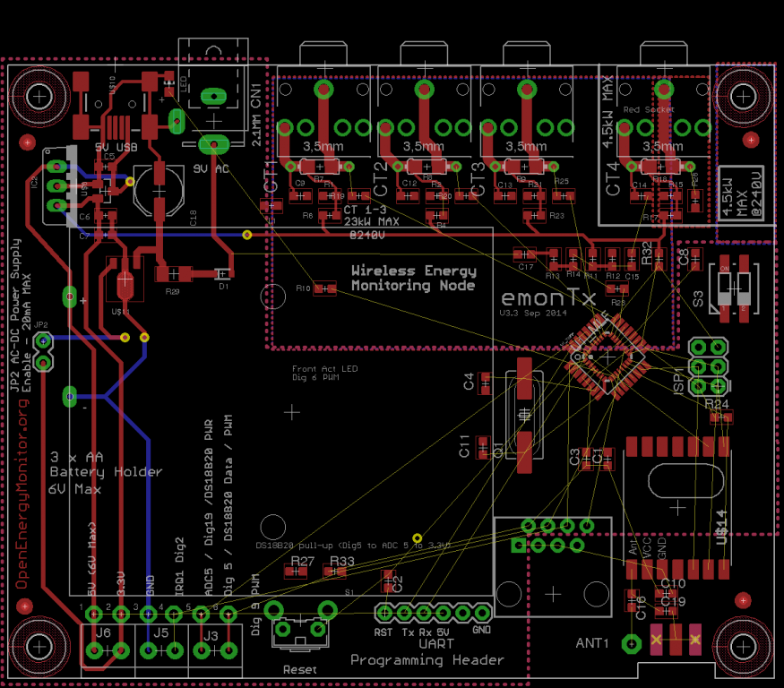
Task: Click the C19 capacitor label
Action: point(674,601)
